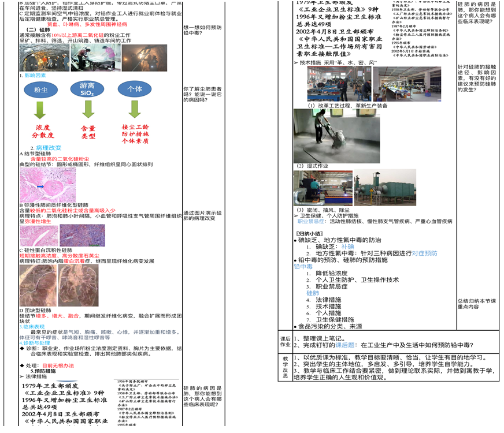Click the blue heading 影响因素
Image resolution: width=504 pixels, height=433 pixels.
point(35,76)
